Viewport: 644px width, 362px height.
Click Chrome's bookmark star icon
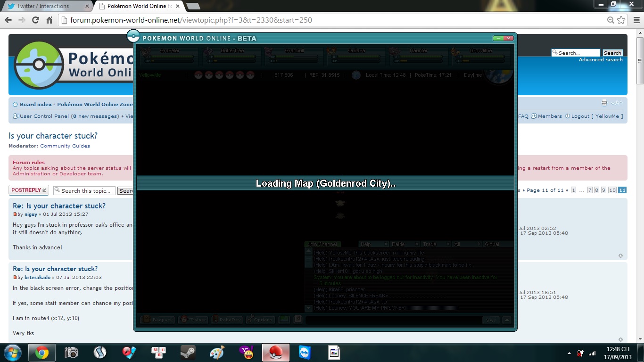point(621,20)
